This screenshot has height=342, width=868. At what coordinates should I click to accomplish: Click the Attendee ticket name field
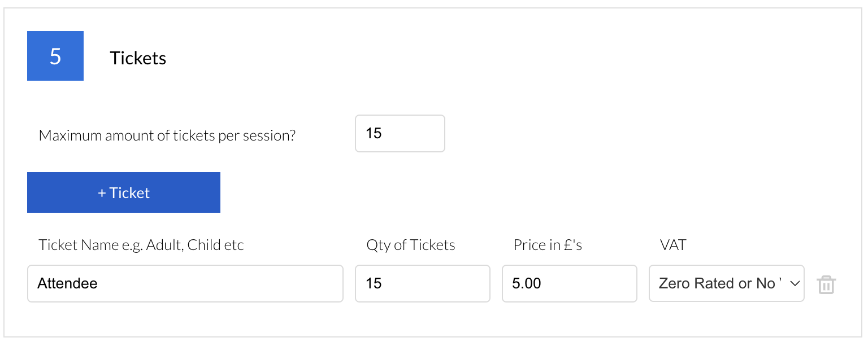185,283
